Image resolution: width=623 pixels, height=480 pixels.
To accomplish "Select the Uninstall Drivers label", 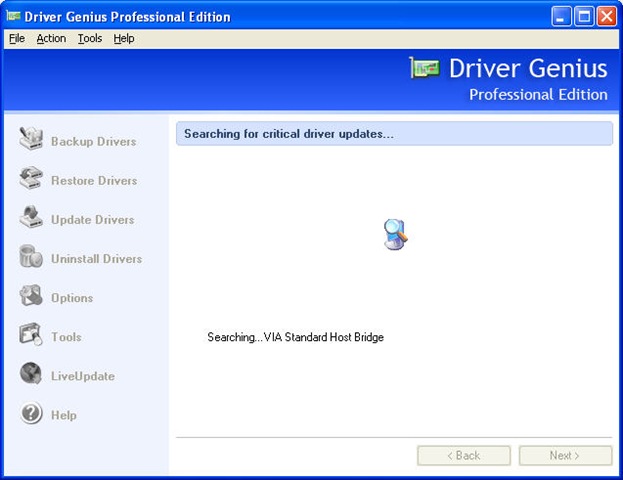I will [97, 259].
